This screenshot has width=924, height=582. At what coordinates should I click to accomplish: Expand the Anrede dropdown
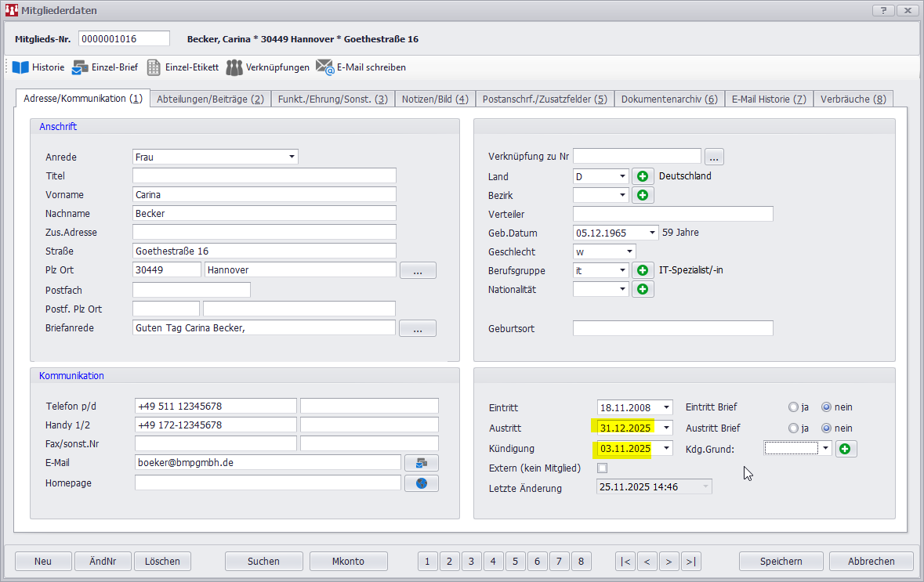[292, 157]
